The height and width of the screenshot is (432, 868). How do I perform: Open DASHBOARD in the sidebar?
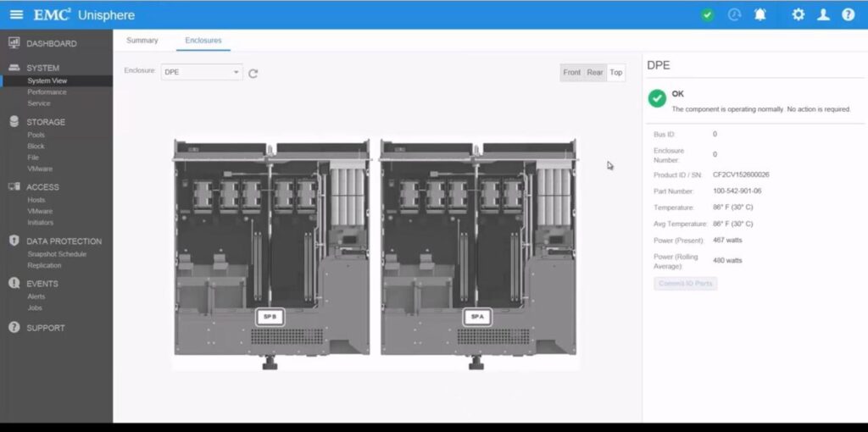pos(52,44)
